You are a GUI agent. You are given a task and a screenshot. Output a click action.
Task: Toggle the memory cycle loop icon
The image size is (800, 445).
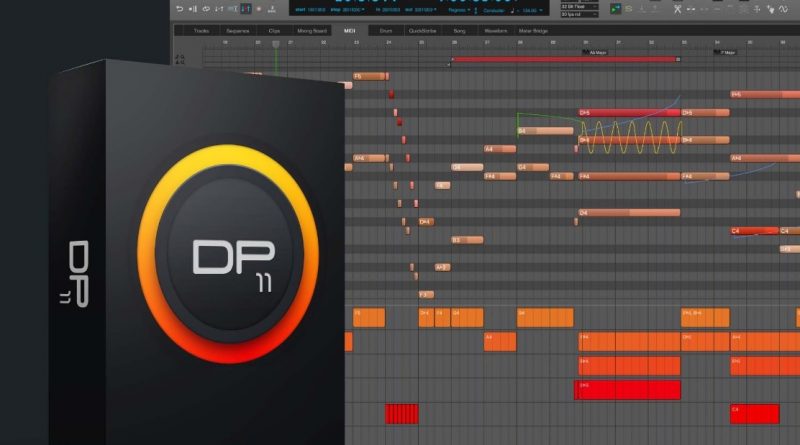click(206, 9)
